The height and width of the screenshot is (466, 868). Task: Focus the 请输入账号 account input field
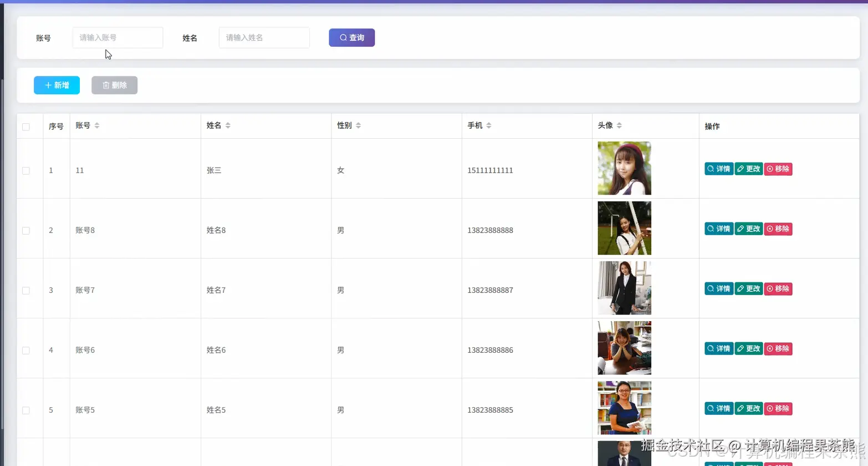[118, 38]
